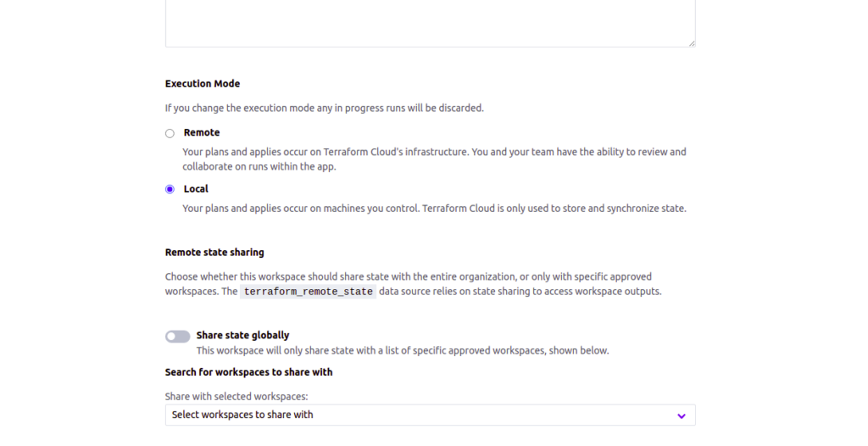Click the Terraform Cloud's infrastructure description text
This screenshot has width=868, height=446.
pos(435,159)
